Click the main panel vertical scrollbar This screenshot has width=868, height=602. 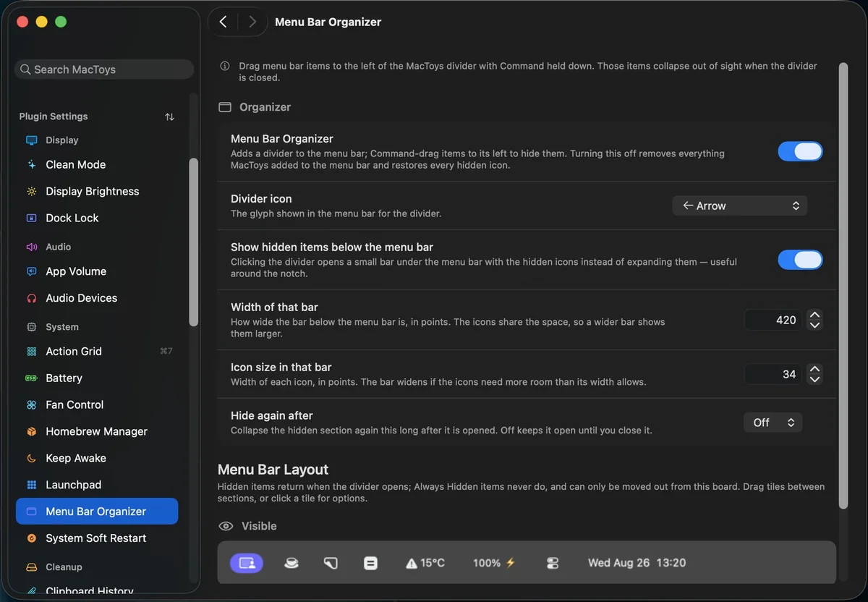pyautogui.click(x=843, y=285)
